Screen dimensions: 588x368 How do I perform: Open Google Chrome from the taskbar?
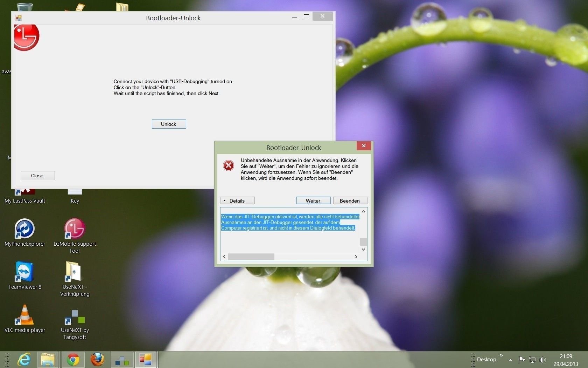click(x=73, y=360)
